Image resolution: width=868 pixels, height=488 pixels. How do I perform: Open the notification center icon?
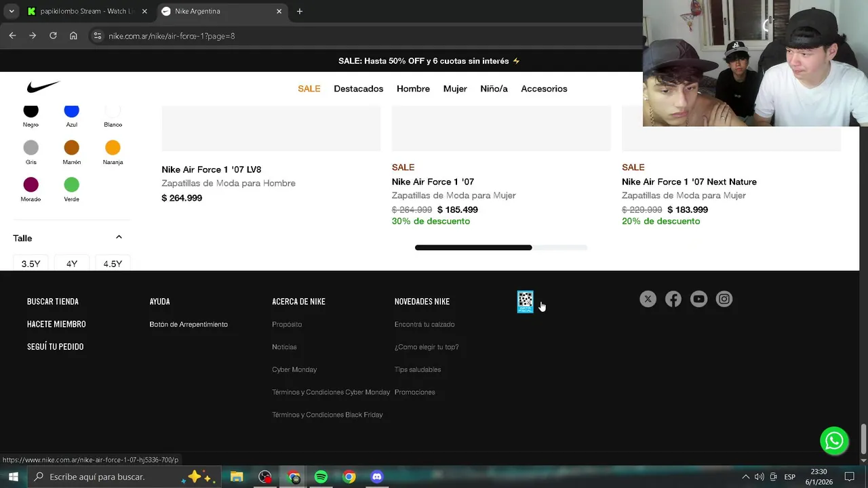(850, 477)
